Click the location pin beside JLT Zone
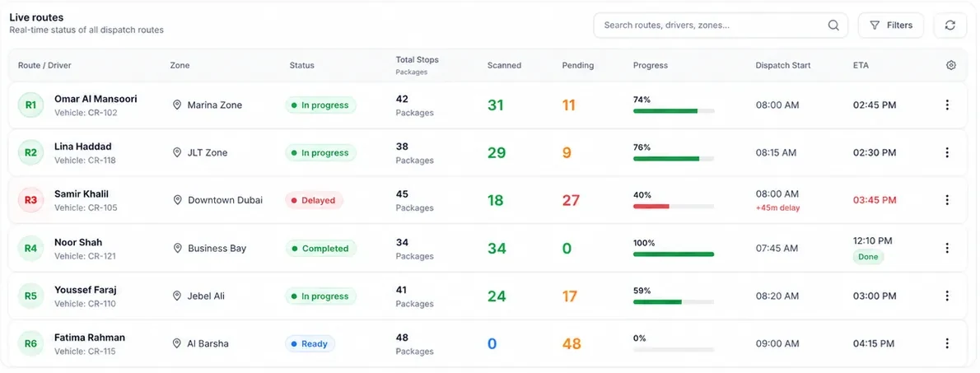980x373 pixels. click(177, 152)
